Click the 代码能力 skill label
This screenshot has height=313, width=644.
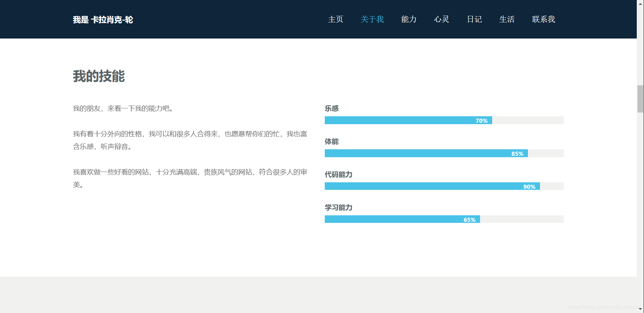click(x=339, y=174)
